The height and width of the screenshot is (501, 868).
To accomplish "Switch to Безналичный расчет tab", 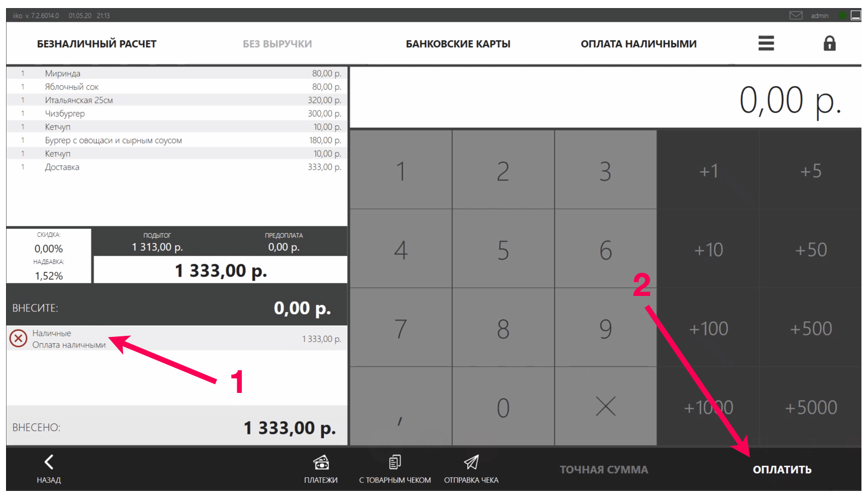I will [x=96, y=44].
